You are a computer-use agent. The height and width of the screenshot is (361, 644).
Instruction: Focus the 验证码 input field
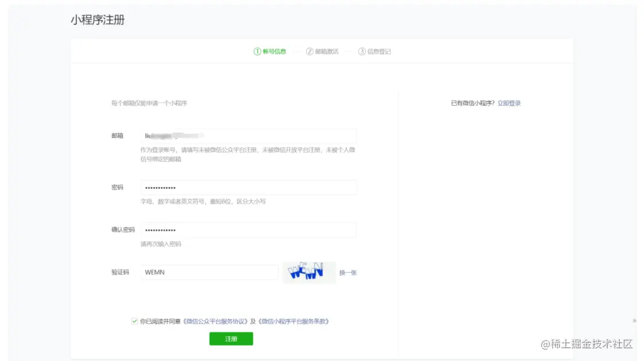(x=210, y=272)
